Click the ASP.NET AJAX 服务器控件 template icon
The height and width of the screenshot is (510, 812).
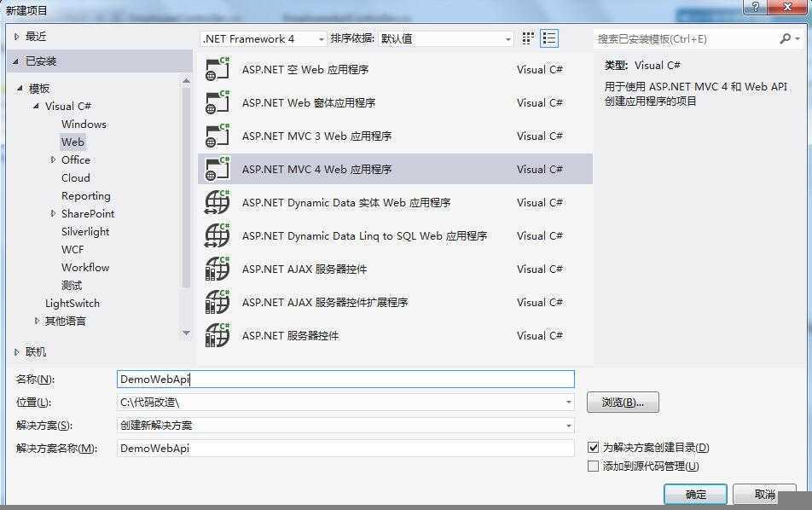(x=217, y=269)
